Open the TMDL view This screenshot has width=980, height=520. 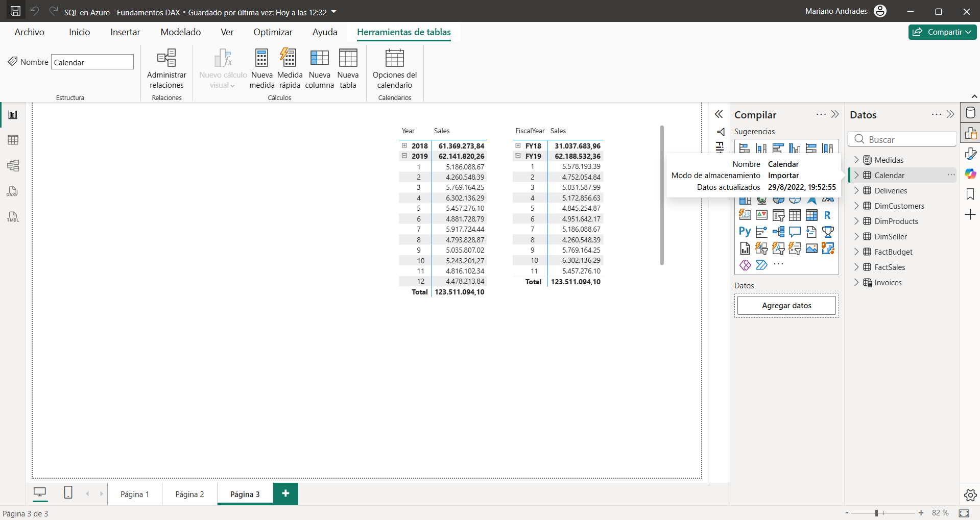(x=13, y=217)
